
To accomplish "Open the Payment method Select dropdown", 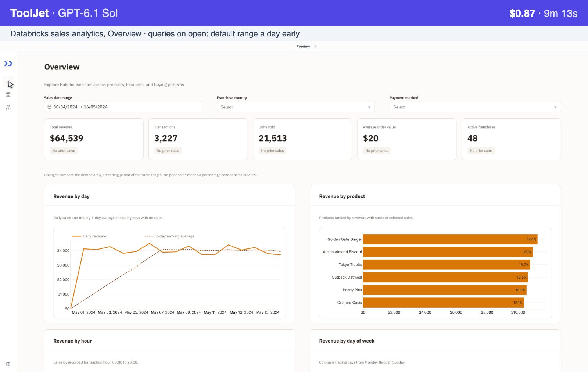I will point(475,107).
